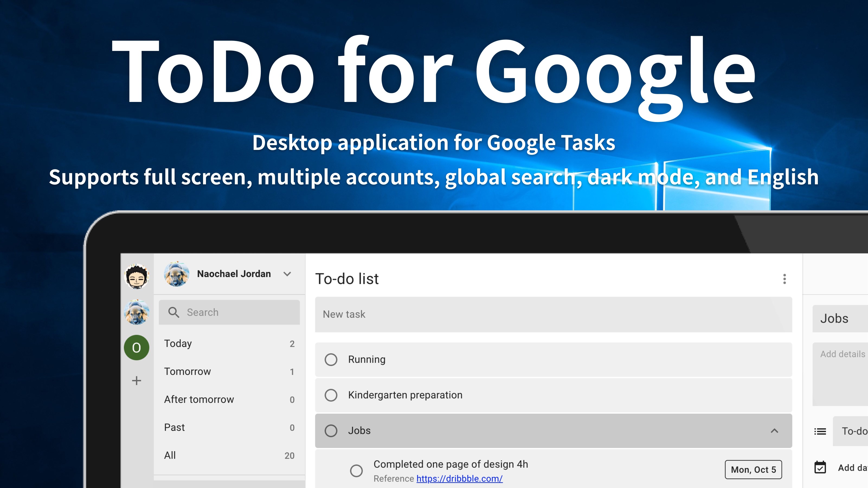Mark the Running task complete
Image resolution: width=868 pixels, height=488 pixels.
coord(331,359)
